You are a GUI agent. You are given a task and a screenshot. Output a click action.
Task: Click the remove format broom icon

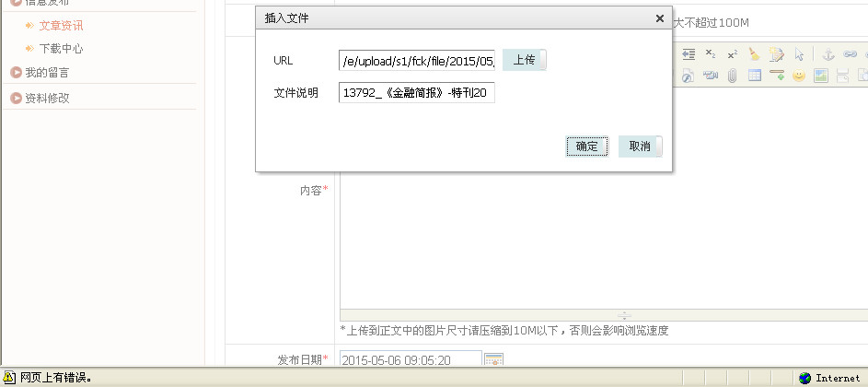click(755, 54)
